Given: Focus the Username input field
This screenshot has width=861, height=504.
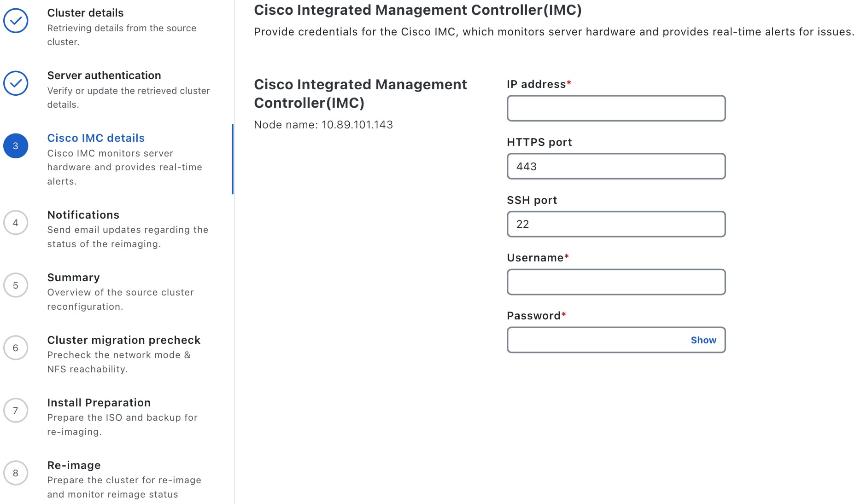Looking at the screenshot, I should tap(616, 282).
